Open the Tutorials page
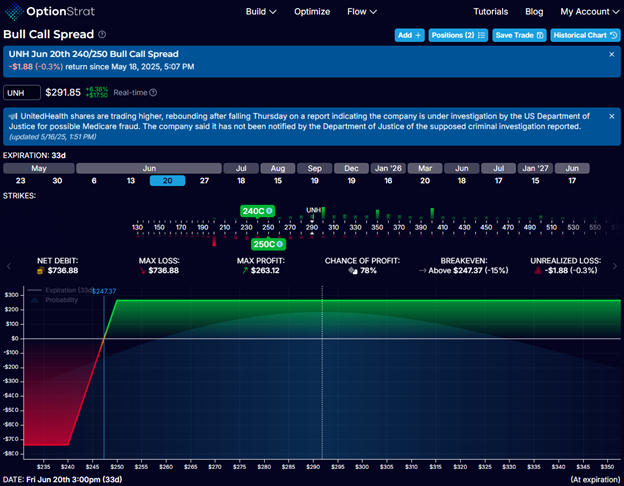The width and height of the screenshot is (624, 486). (x=491, y=12)
